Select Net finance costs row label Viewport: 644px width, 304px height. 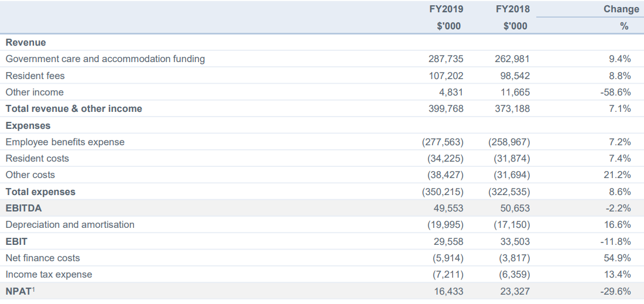43,258
